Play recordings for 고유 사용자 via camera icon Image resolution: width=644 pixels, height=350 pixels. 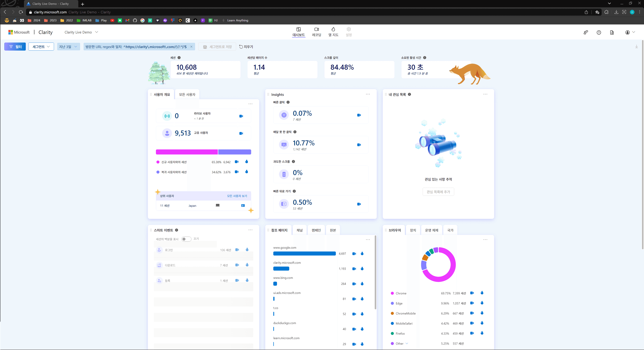tap(241, 133)
